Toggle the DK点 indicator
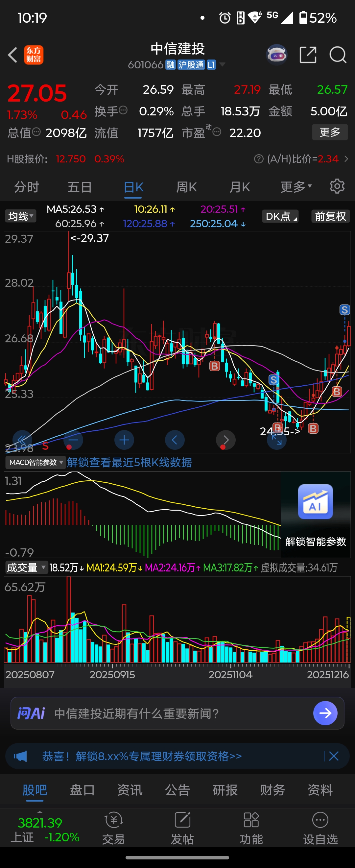The image size is (355, 868). [x=280, y=216]
